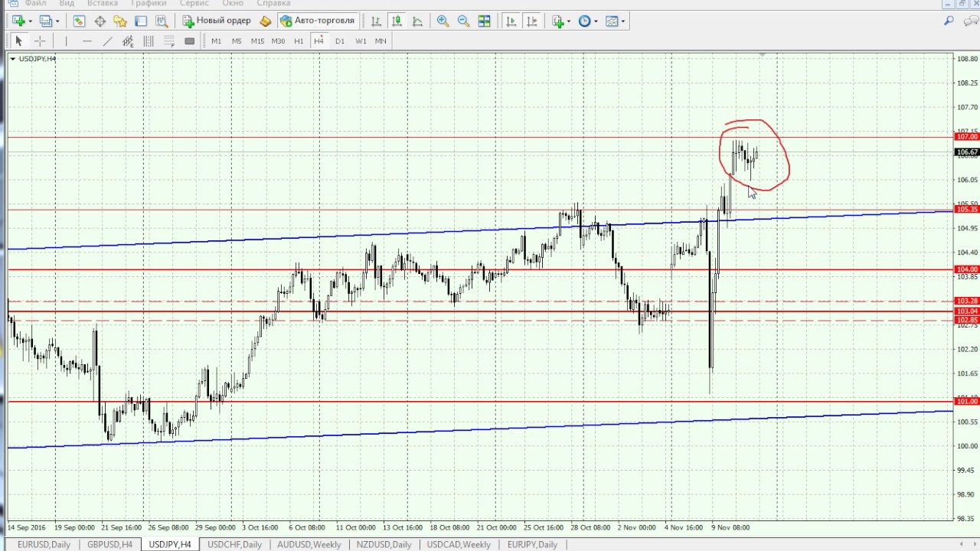
Task: Show the Navigator panel with the star folder icon
Action: [120, 21]
